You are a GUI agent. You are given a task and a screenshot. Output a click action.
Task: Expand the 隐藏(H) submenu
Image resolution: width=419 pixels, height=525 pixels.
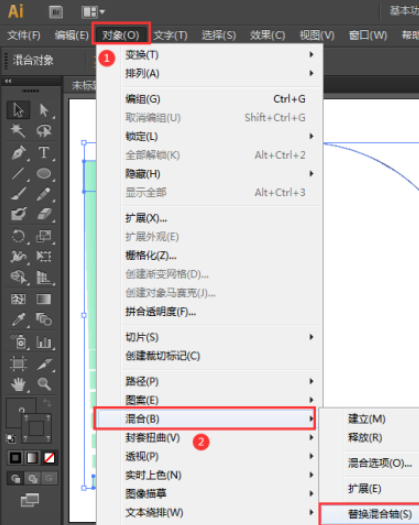[x=210, y=174]
